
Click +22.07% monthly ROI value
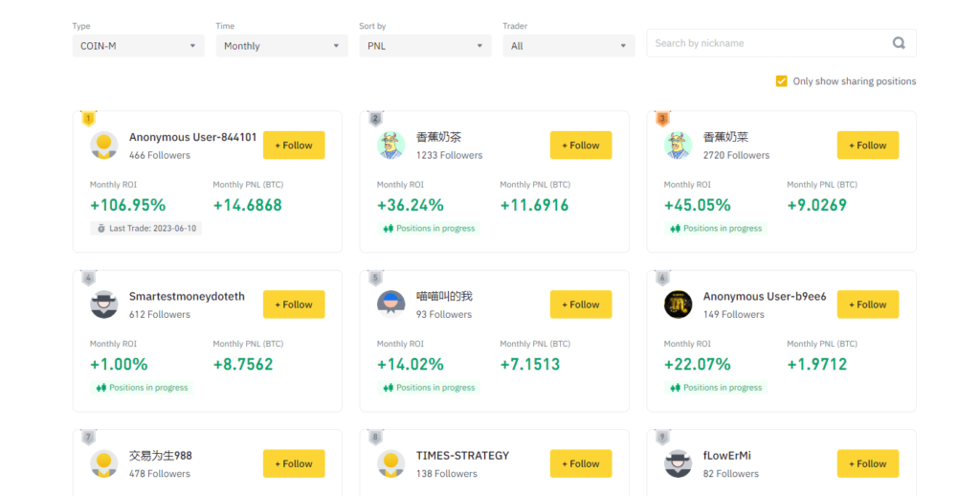click(697, 364)
